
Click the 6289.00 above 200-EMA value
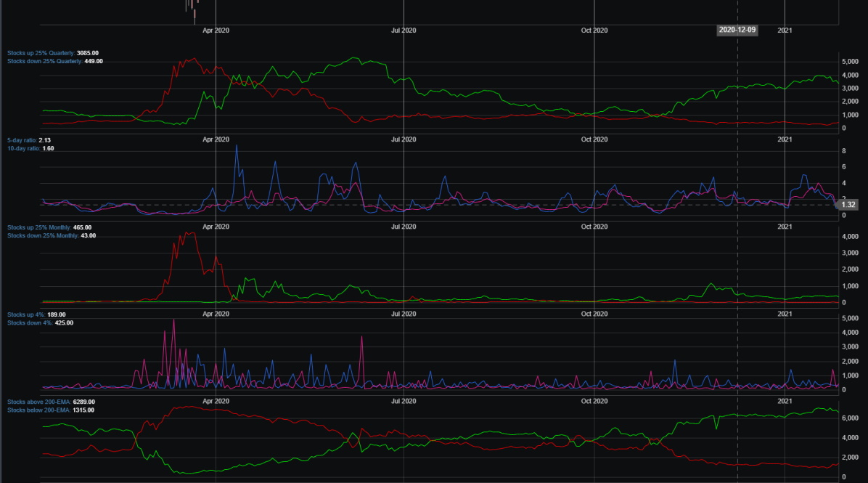pos(83,402)
